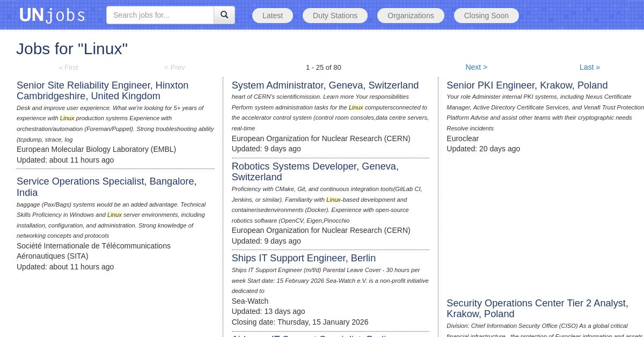This screenshot has width=644, height=337.
Task: Jump to the Last results page
Action: [589, 67]
